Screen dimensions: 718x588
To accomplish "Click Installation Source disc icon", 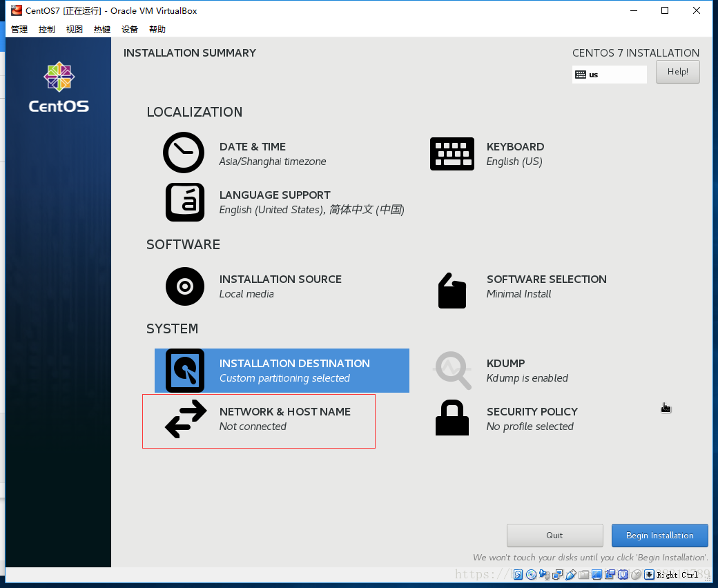I will (185, 286).
